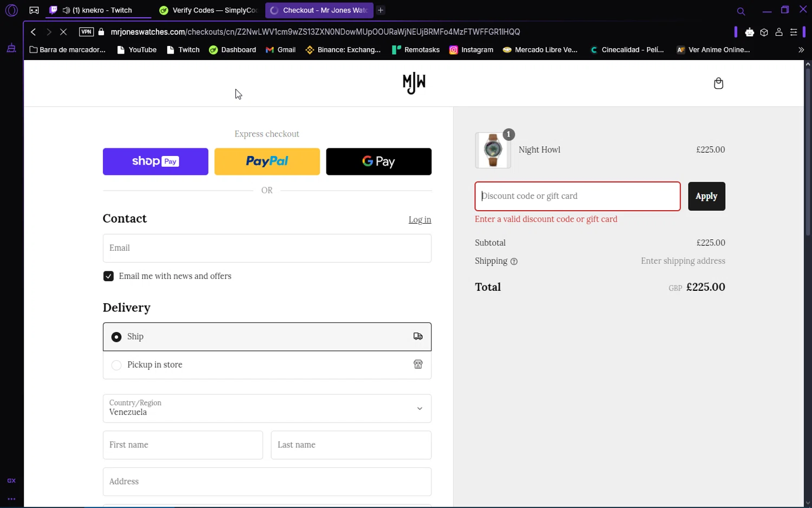Click the scrollbar down arrow
Image resolution: width=812 pixels, height=508 pixels.
click(x=808, y=503)
